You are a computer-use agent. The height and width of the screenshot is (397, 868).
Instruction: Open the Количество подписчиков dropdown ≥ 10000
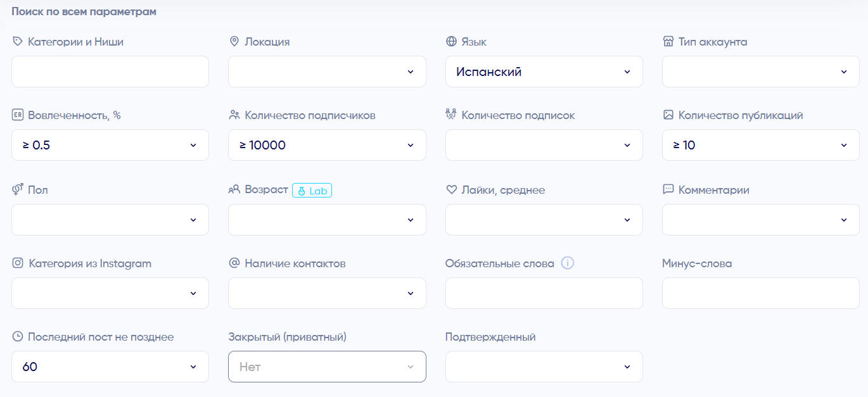(326, 145)
